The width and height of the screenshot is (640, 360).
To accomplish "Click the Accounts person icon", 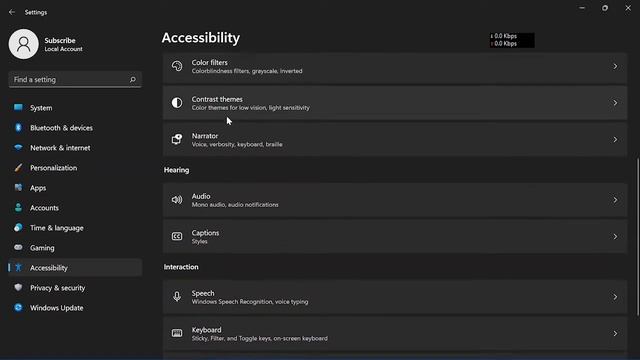I will point(18,208).
